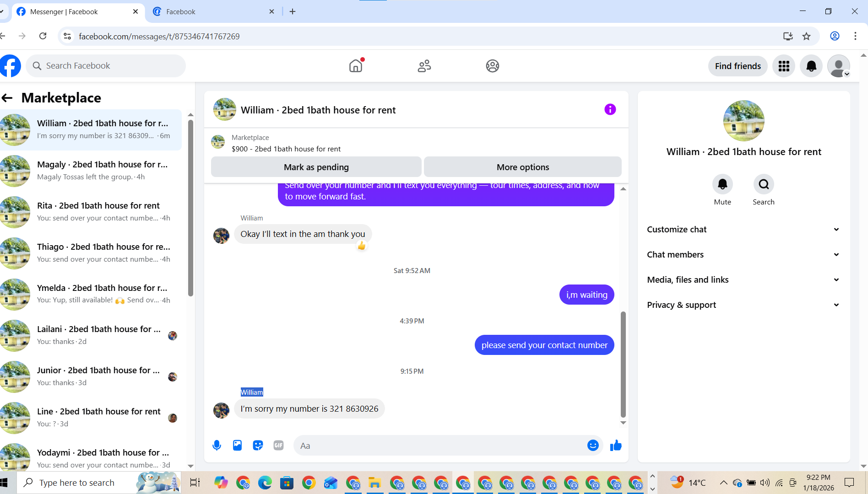
Task: Expand Privacy & support section
Action: click(x=743, y=305)
